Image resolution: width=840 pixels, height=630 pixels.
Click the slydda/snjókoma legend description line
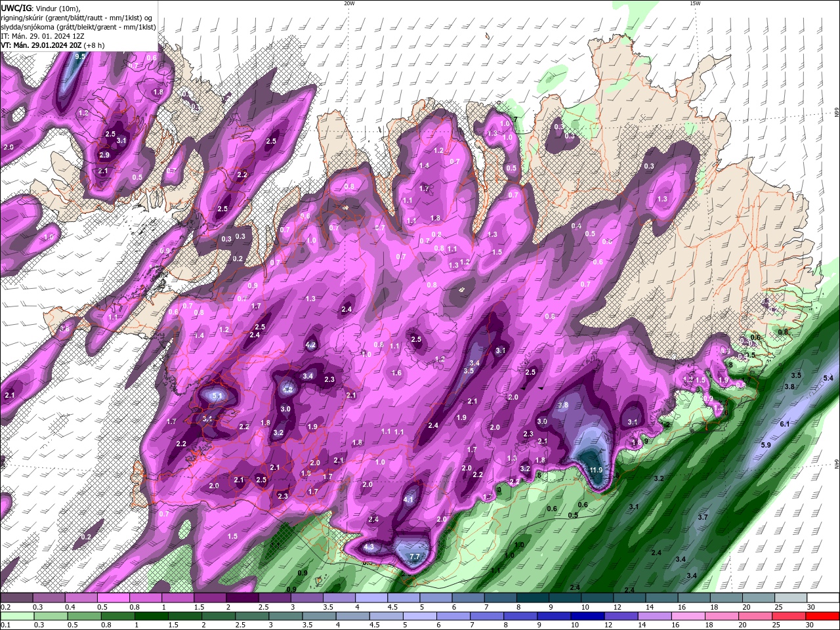pos(78,27)
